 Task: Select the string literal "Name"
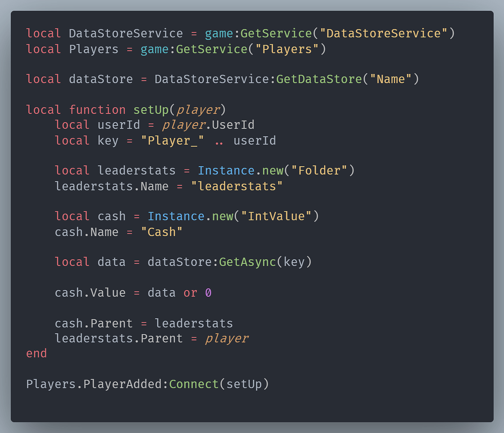(x=390, y=79)
